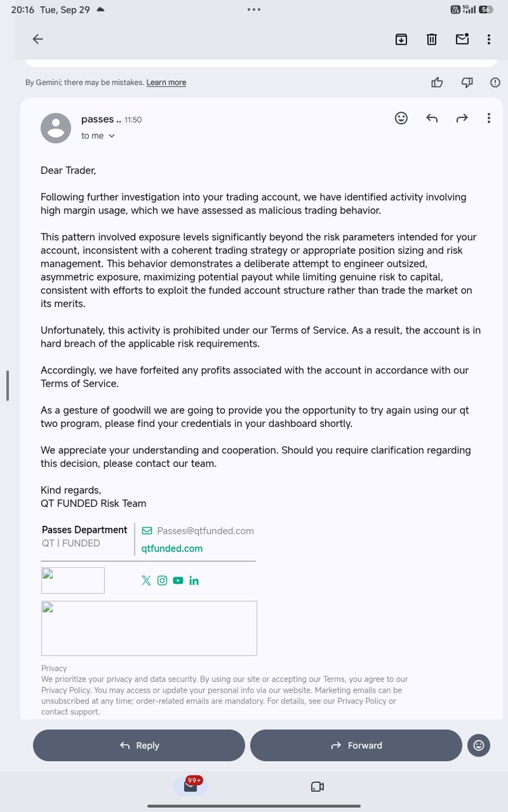Open message options three-dot menu

click(x=488, y=118)
